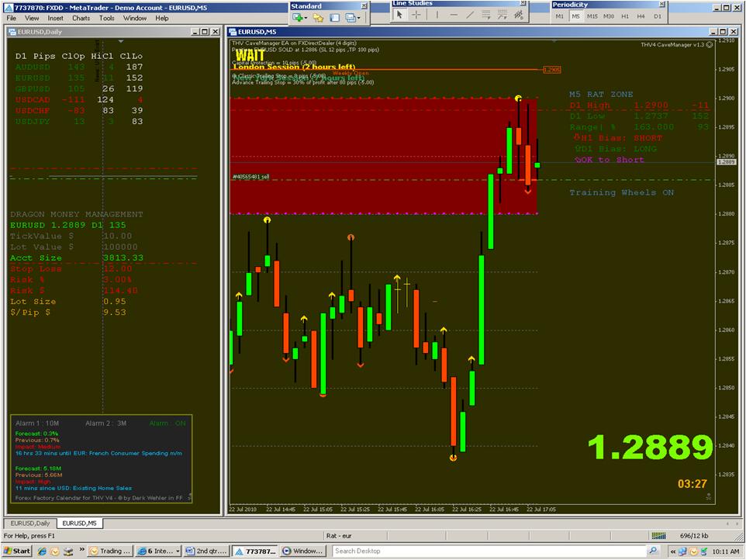746x560 pixels.
Task: Open the new chart dropdown arrow
Action: [x=306, y=18]
